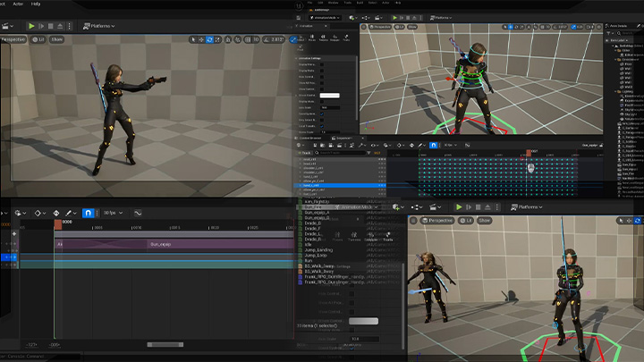Select the Gun_equip animation section in the sequencer
The image size is (644, 362).
click(x=221, y=244)
